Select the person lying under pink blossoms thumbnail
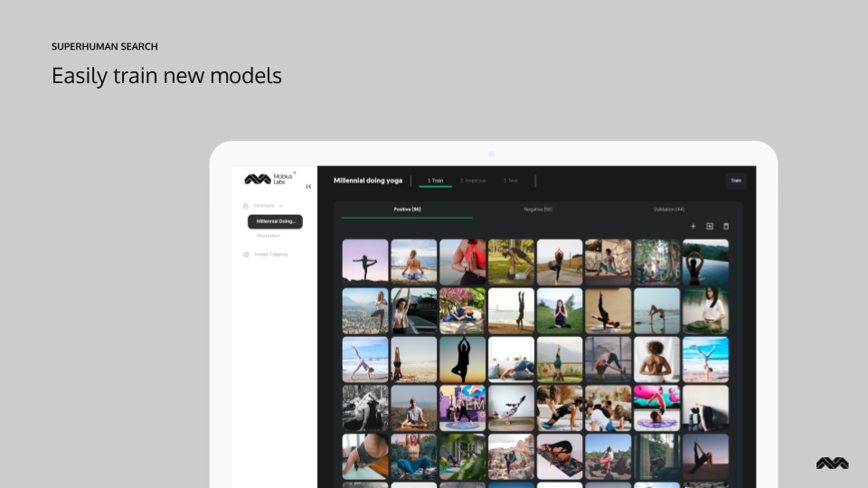 coord(462,311)
